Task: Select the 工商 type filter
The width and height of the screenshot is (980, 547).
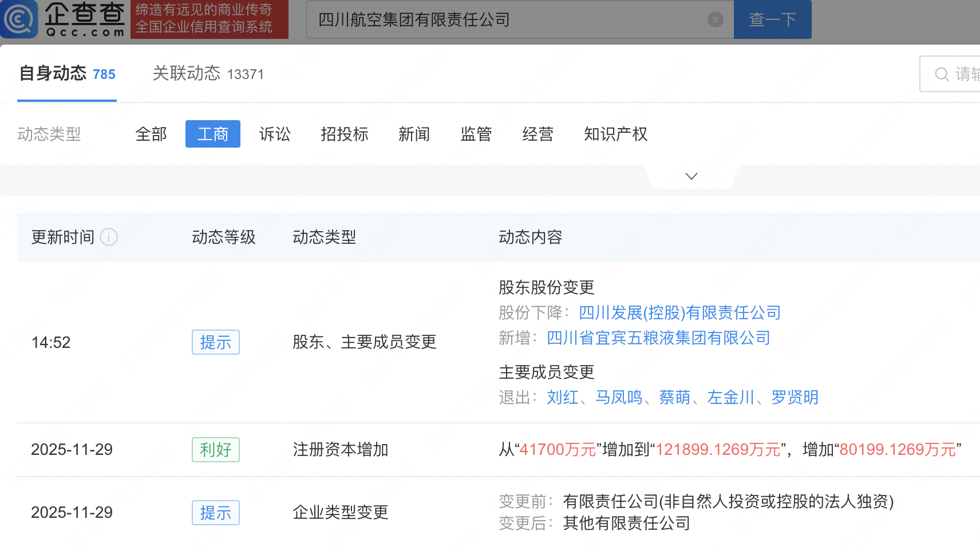Action: (212, 134)
